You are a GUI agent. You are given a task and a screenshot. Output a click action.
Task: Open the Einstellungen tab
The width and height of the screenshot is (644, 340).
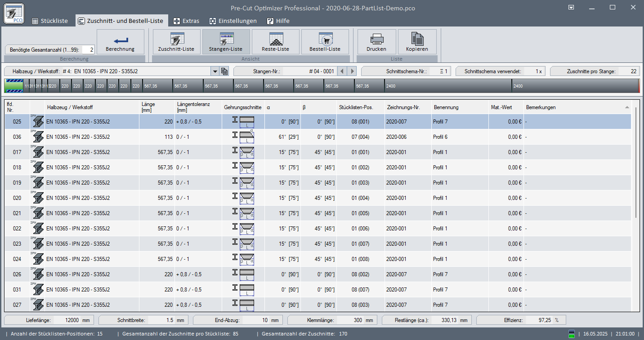(x=233, y=21)
